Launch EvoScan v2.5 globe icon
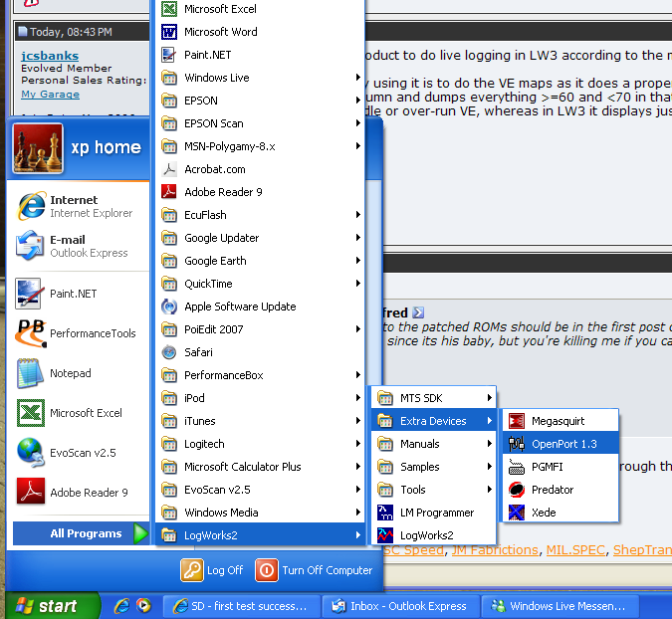Viewport: 672px width, 619px height. coord(30,453)
